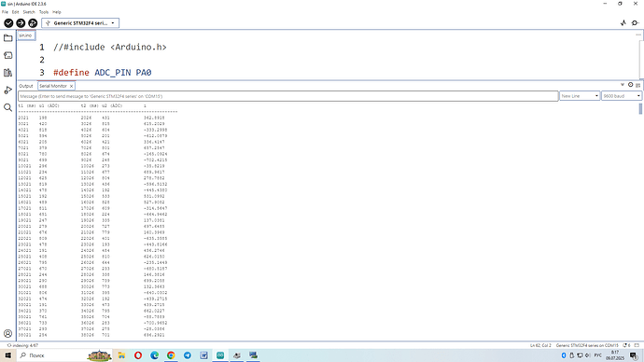Open the Library Manager sidebar icon

pyautogui.click(x=7, y=73)
